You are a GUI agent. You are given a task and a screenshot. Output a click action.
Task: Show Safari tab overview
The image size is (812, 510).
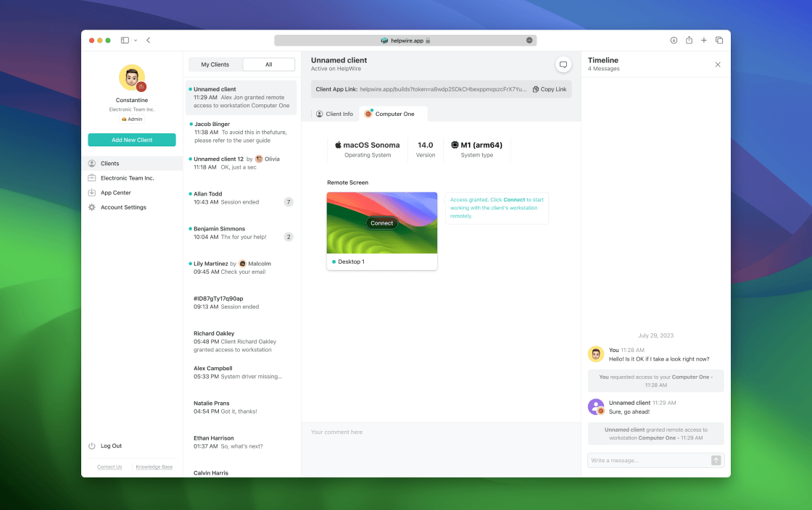(x=719, y=41)
